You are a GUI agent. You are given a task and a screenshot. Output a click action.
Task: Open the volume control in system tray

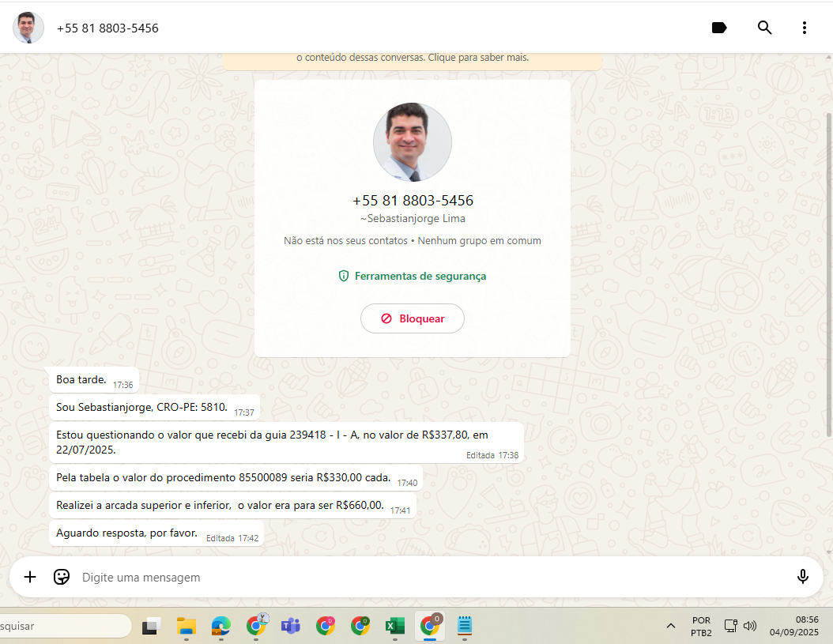750,626
